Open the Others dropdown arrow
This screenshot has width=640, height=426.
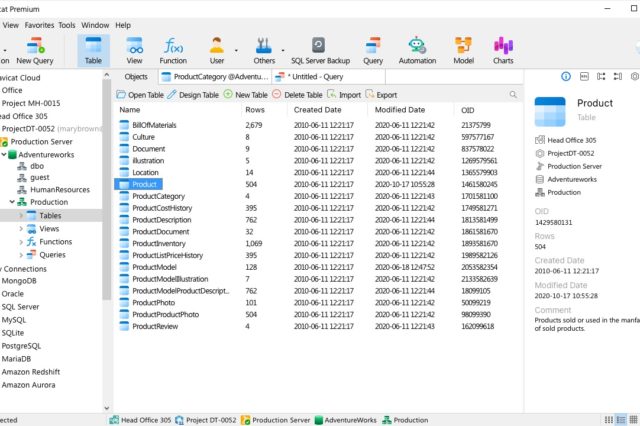(x=282, y=51)
